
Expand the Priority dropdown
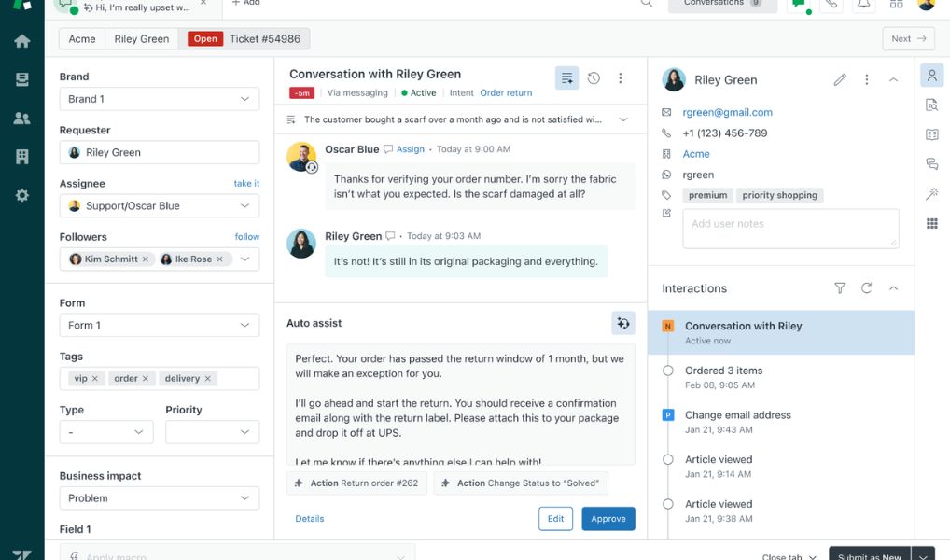[213, 432]
